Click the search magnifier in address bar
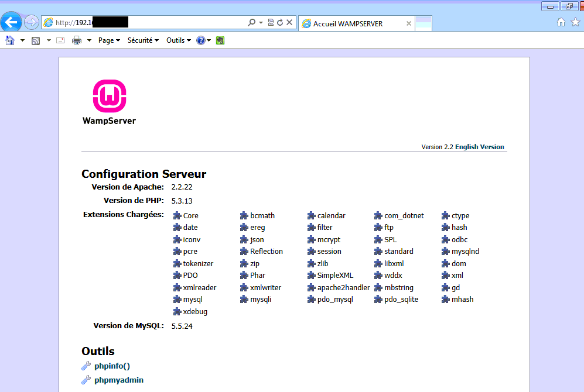This screenshot has width=584, height=392. point(252,22)
